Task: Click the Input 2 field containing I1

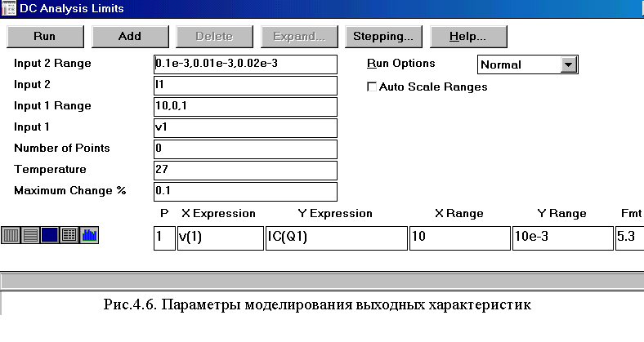Action: [x=245, y=86]
